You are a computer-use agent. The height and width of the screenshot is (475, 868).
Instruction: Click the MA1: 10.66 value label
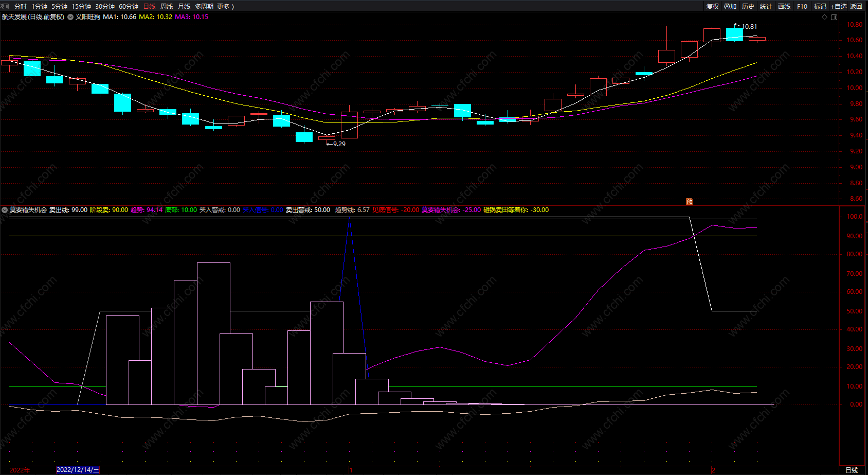(120, 17)
